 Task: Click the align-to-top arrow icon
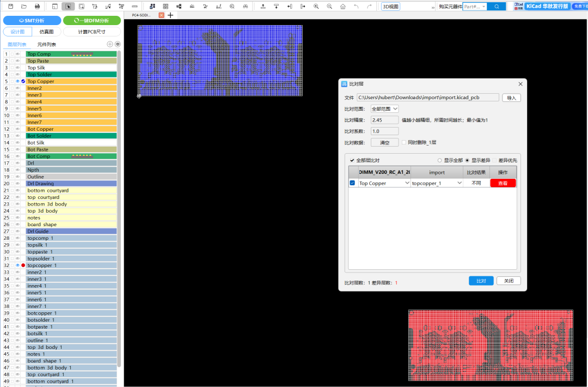[x=263, y=7]
